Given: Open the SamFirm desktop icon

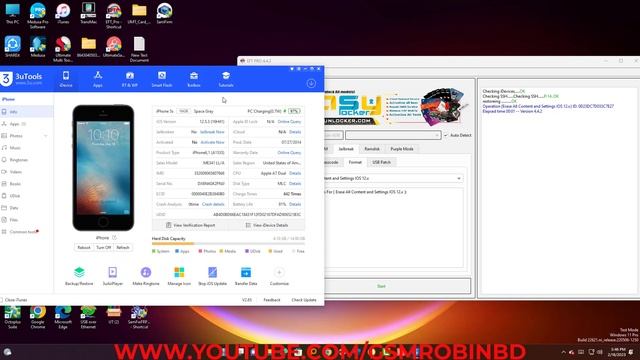Looking at the screenshot, I should coord(164,13).
